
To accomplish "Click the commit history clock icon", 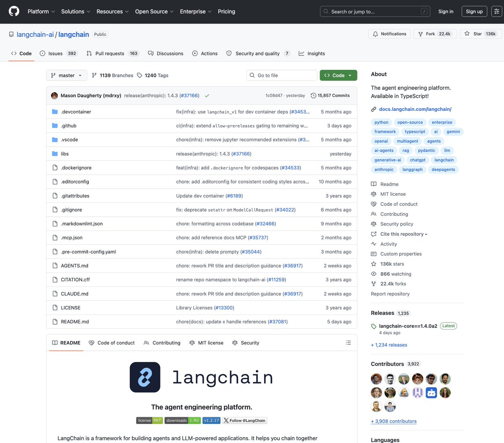I will coord(313,96).
